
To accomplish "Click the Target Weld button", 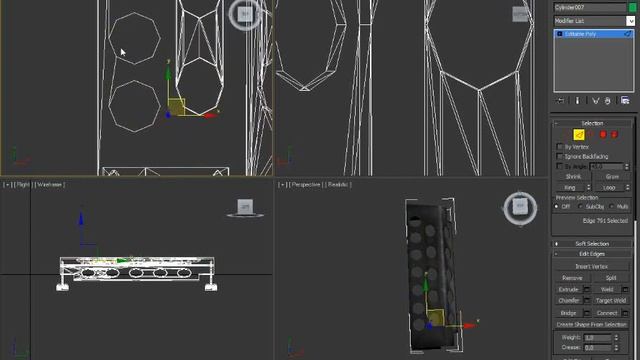I will click(611, 300).
